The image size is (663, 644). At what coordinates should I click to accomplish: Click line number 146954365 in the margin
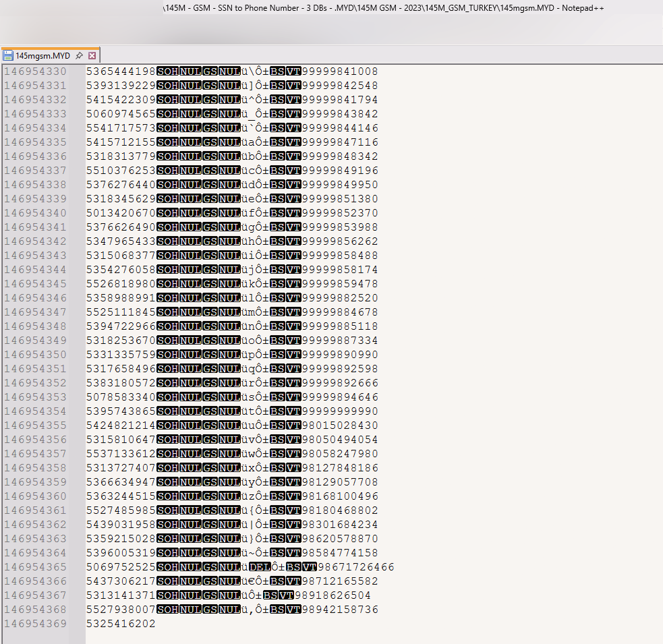tap(36, 567)
